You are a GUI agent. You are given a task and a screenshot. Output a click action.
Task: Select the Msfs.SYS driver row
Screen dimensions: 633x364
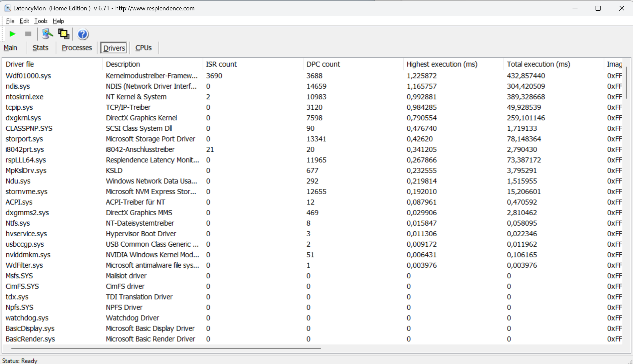tap(313, 276)
